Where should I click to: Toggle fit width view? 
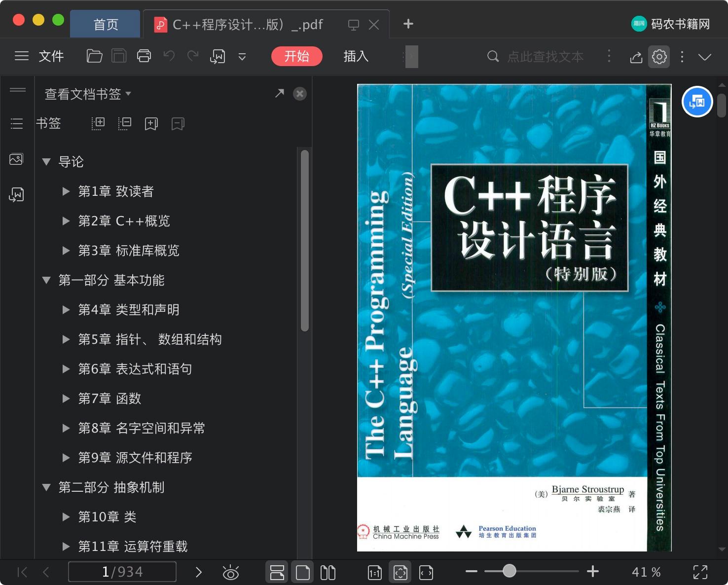coord(426,572)
